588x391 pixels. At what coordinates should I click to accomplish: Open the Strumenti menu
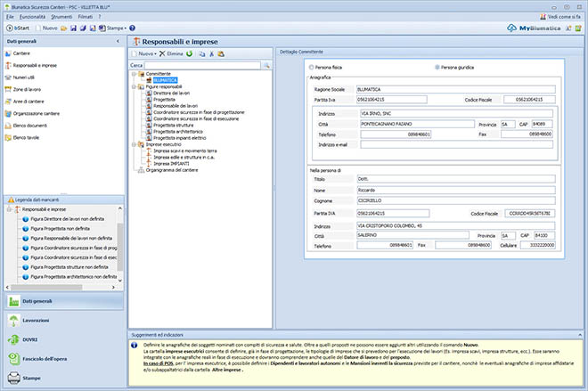(x=62, y=17)
